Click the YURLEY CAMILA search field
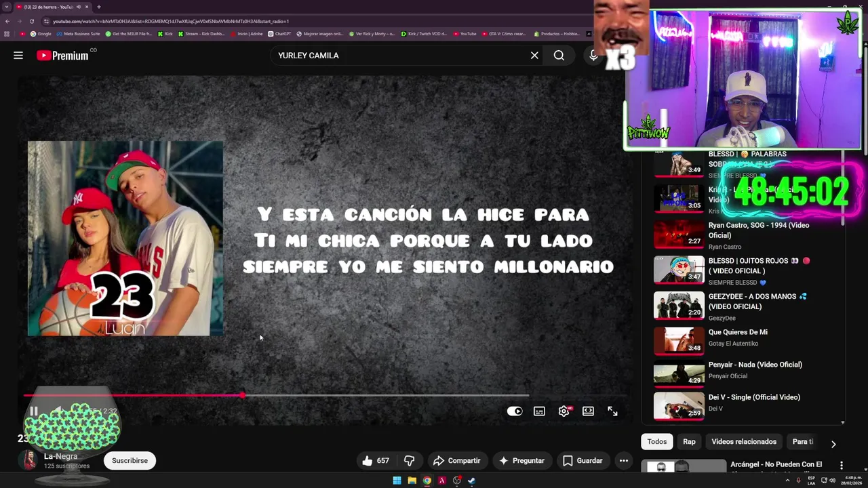Viewport: 868px width, 488px height. [x=400, y=56]
